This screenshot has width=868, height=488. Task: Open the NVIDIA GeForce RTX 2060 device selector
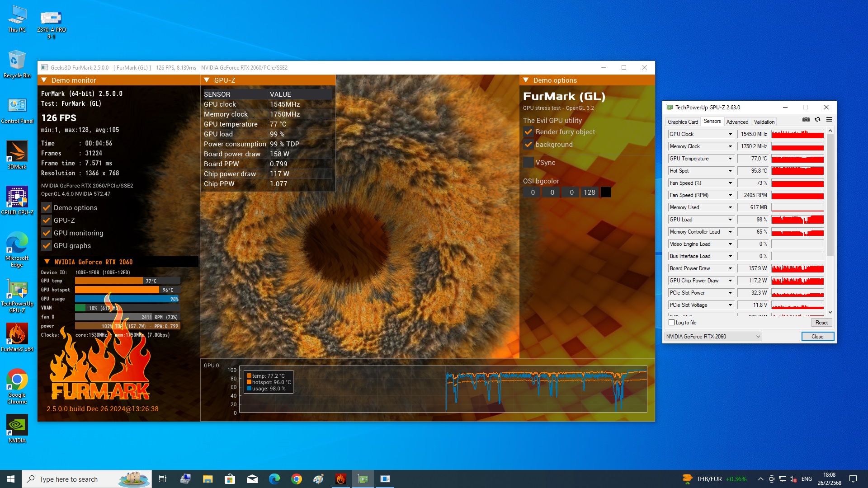[713, 337]
